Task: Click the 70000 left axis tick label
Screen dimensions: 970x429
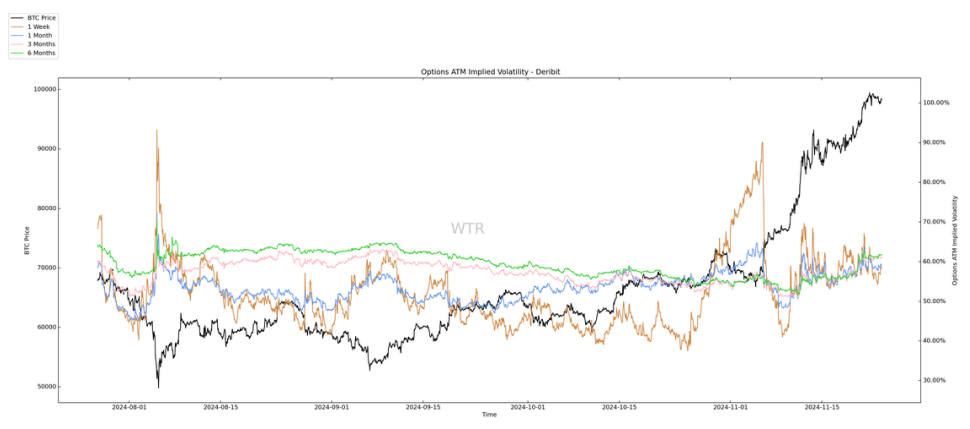Action: (43, 268)
